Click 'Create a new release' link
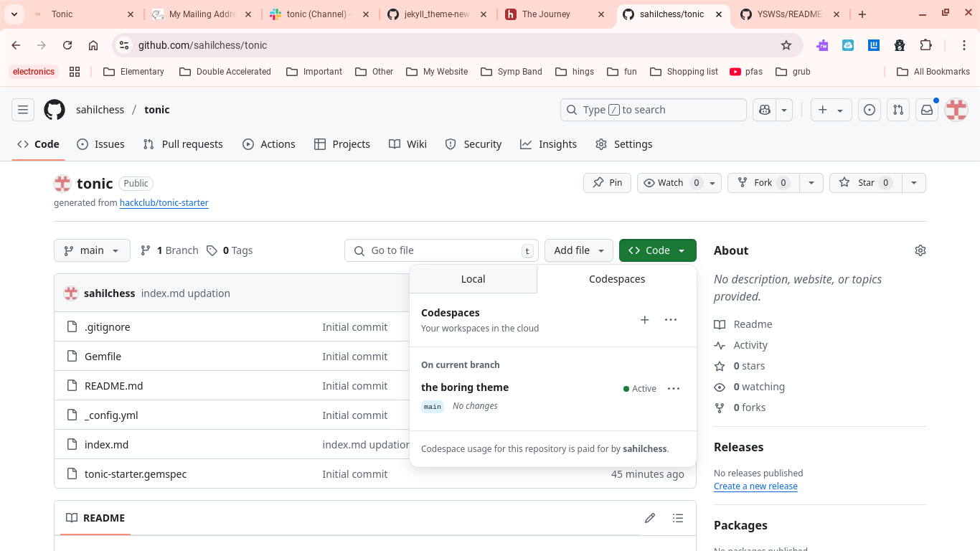 point(755,486)
